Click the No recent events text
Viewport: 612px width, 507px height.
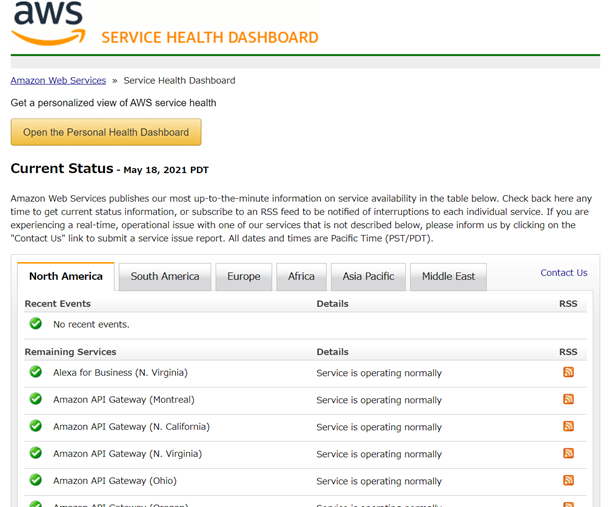tap(91, 324)
